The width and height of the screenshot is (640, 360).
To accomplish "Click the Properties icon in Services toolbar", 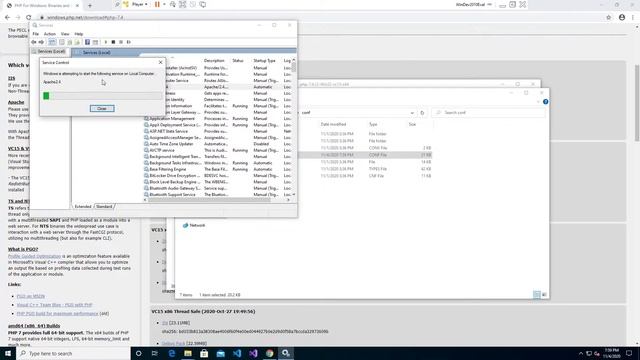I will point(62,42).
